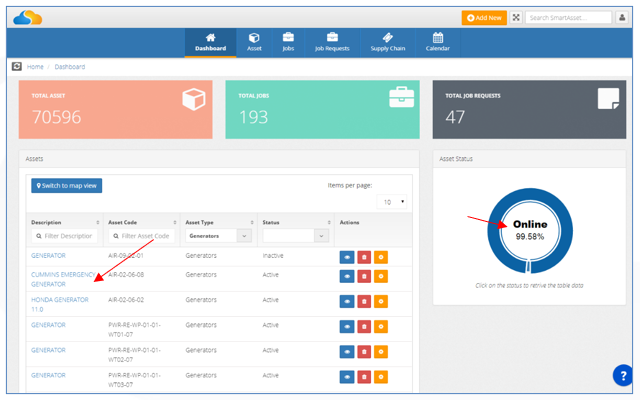
Task: View the CUMMINS EMERGENCY GENERATOR asset
Action: coord(347,276)
